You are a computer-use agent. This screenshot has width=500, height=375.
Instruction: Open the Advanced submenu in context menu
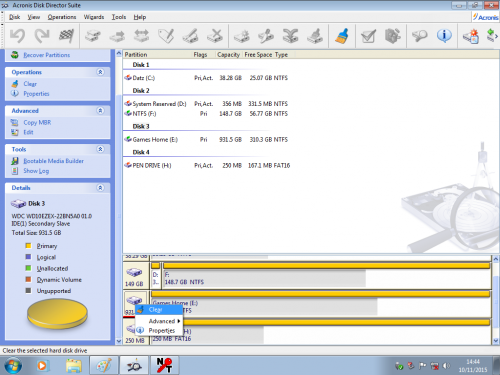click(x=159, y=321)
